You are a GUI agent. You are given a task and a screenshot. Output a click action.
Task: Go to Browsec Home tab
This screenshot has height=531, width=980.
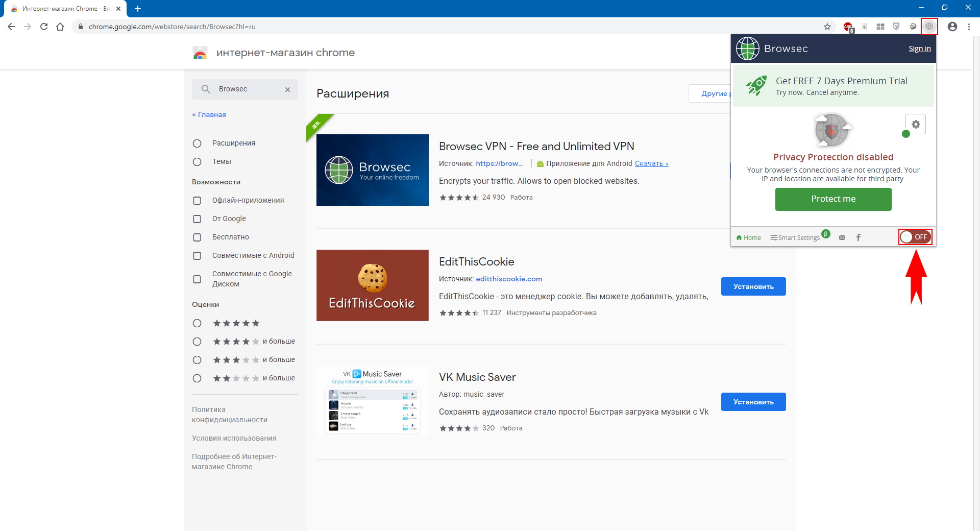[x=748, y=237]
